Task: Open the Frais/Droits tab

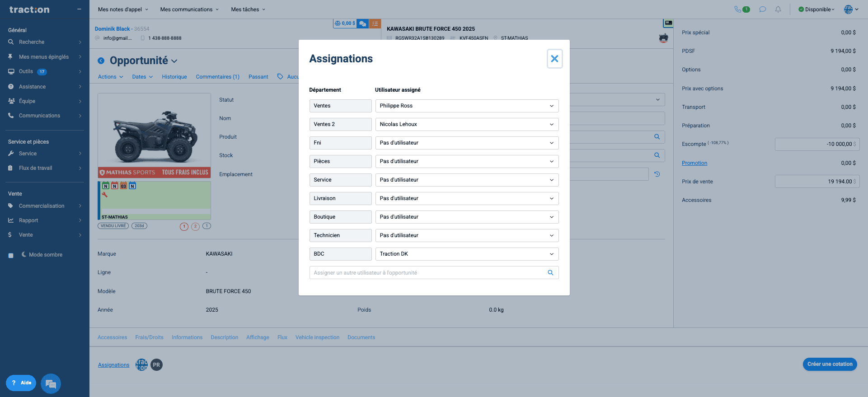Action: point(149,337)
